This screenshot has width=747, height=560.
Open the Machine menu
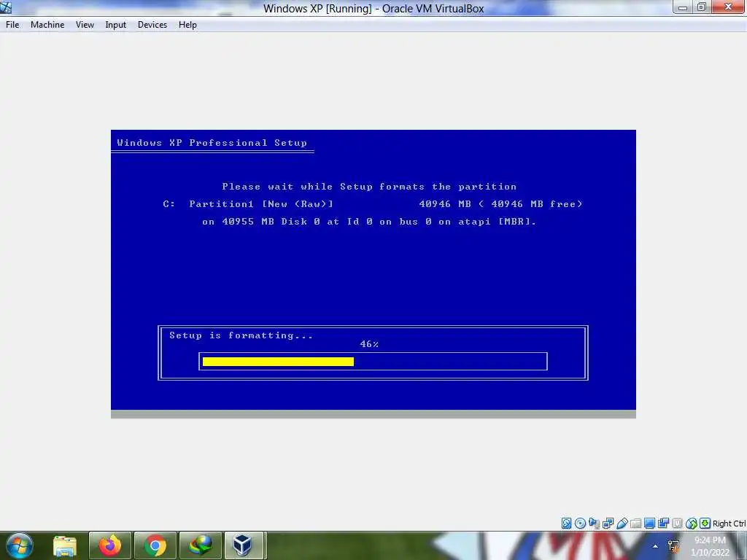[47, 25]
